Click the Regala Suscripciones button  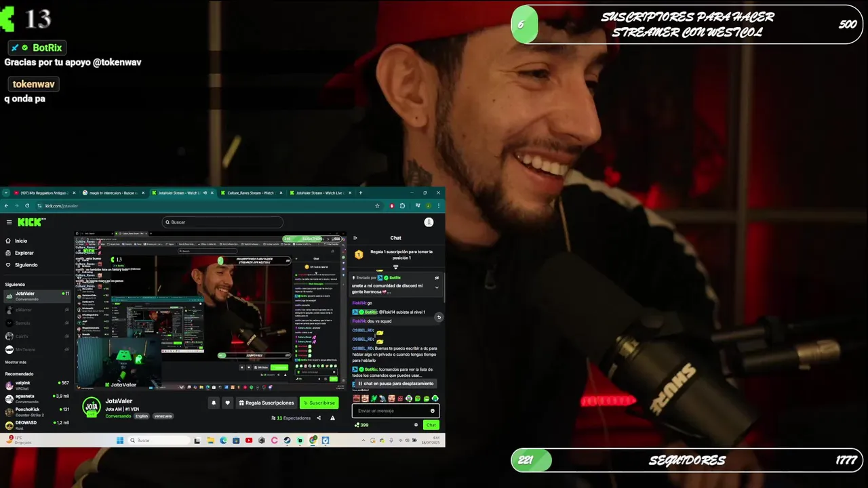pyautogui.click(x=266, y=403)
